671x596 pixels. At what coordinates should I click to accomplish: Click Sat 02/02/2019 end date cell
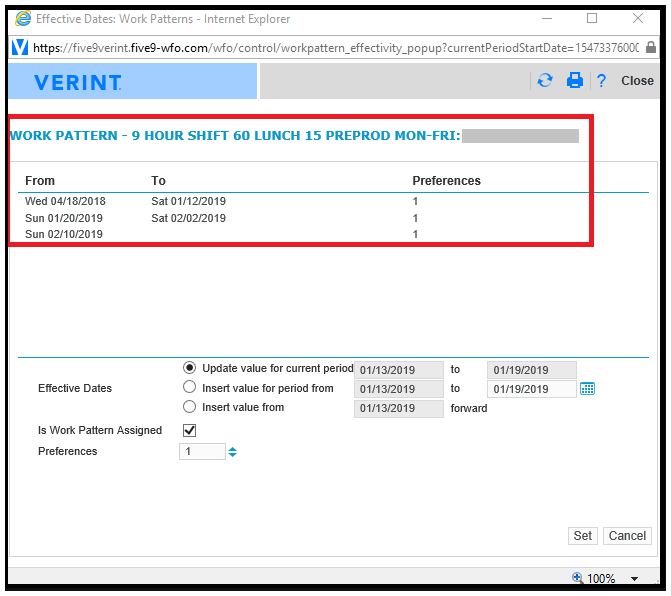point(188,218)
